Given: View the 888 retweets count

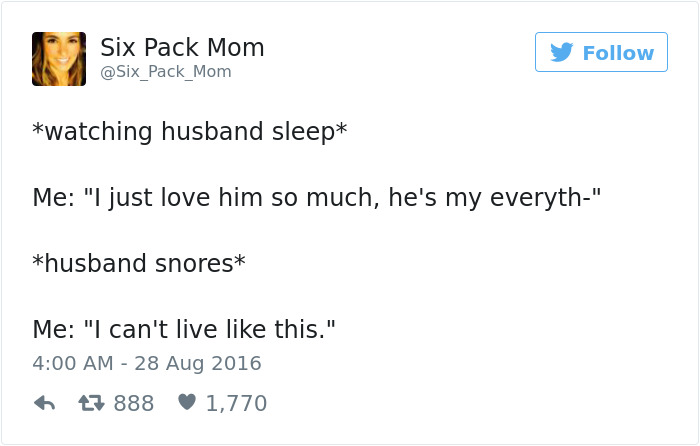Looking at the screenshot, I should click(x=133, y=404).
